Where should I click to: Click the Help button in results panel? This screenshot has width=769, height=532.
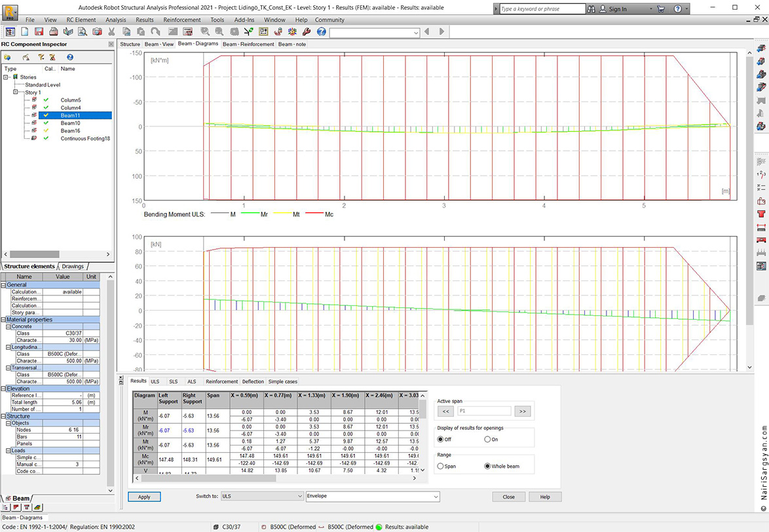(x=545, y=497)
